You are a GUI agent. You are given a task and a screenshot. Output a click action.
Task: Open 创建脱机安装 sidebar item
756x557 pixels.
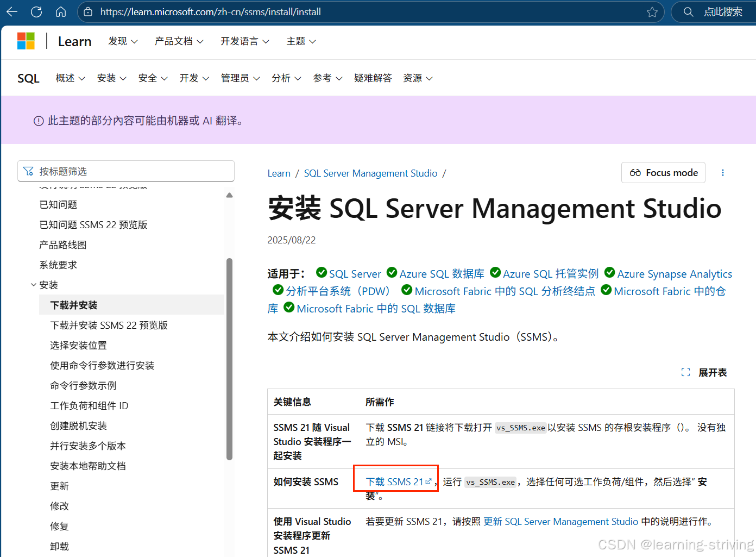pos(79,425)
